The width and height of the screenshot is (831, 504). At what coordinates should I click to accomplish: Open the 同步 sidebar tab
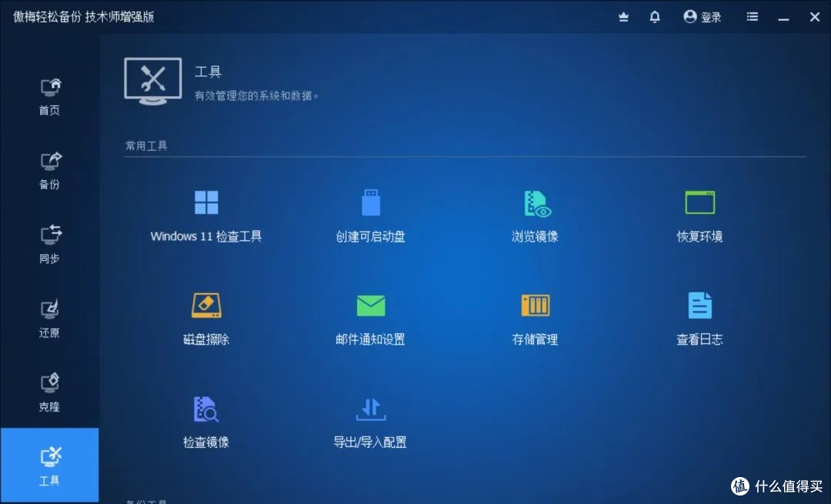[x=49, y=245]
